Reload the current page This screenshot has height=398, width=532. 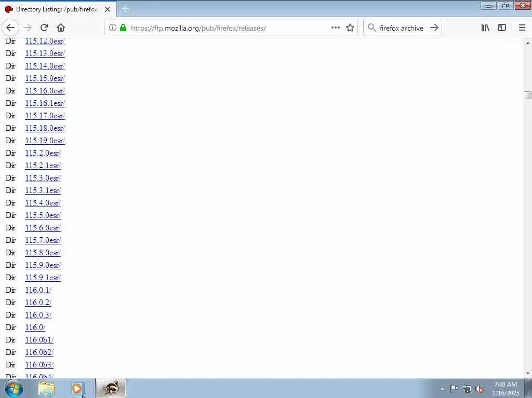(44, 28)
